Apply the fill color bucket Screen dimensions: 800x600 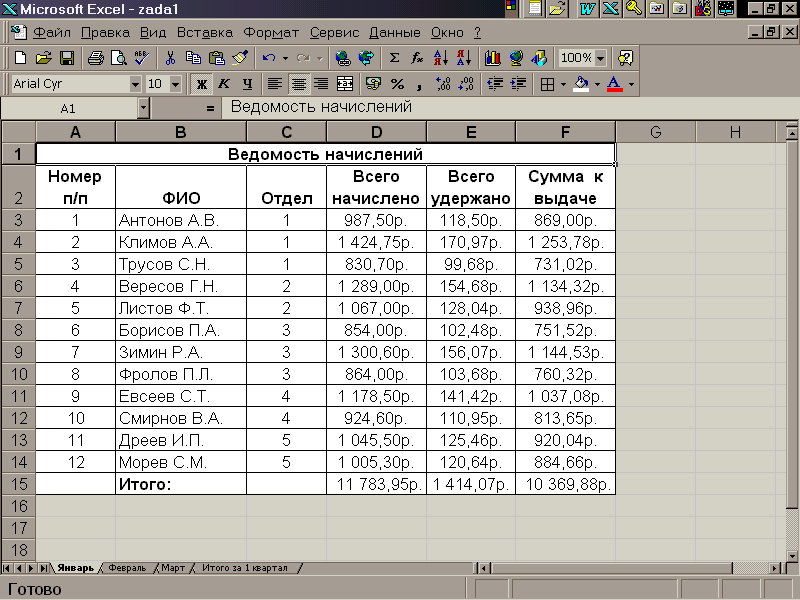(x=582, y=84)
